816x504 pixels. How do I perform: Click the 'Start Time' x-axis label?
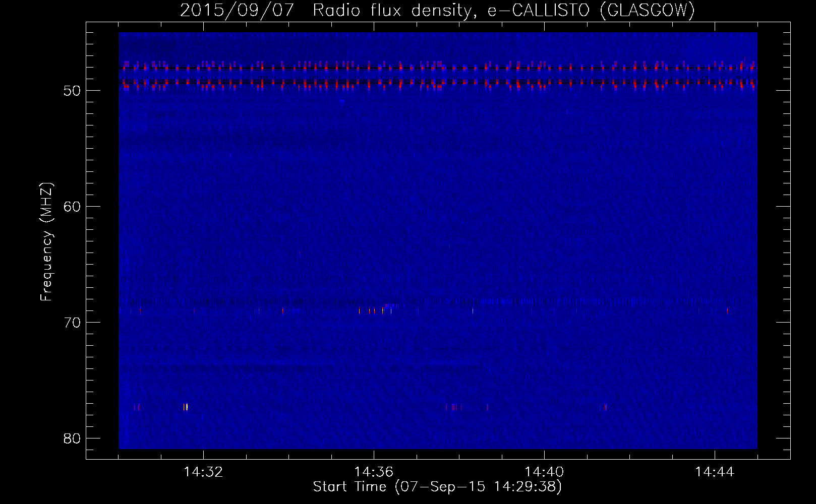tap(437, 487)
